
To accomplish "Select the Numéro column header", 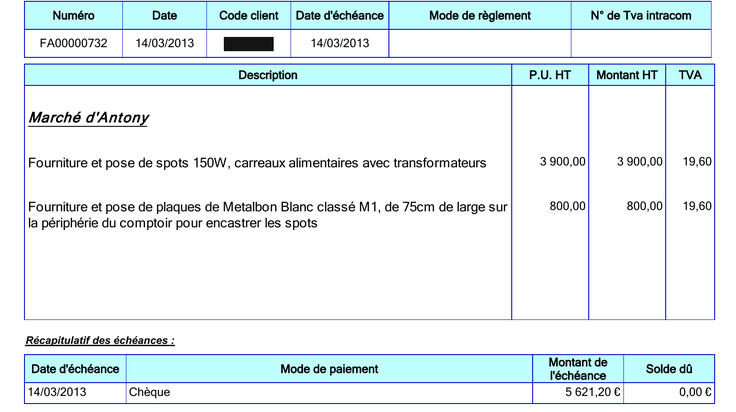I will [x=73, y=15].
